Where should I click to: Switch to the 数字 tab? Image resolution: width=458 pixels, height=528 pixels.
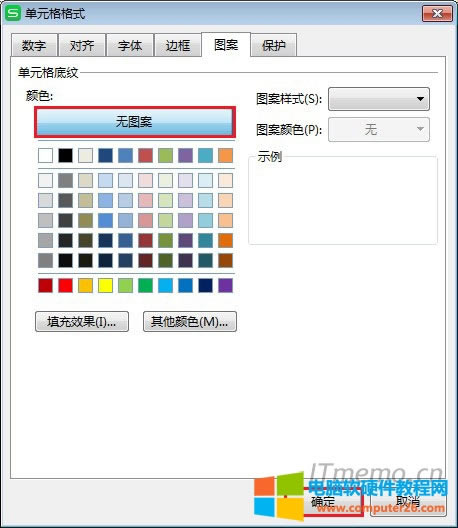(34, 45)
